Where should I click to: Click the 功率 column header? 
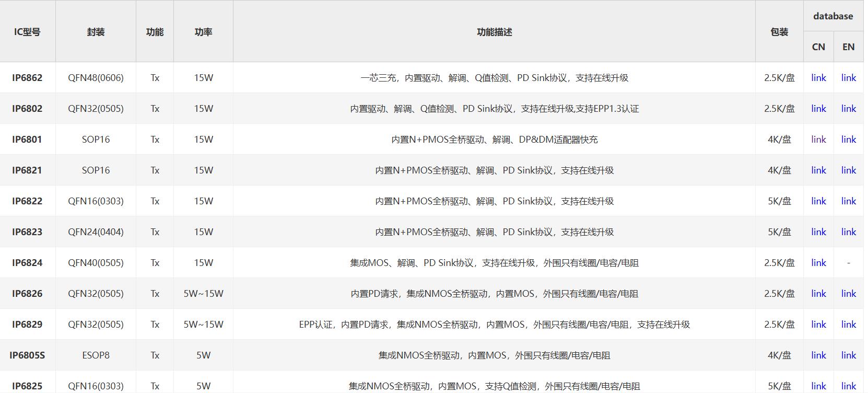tap(203, 32)
